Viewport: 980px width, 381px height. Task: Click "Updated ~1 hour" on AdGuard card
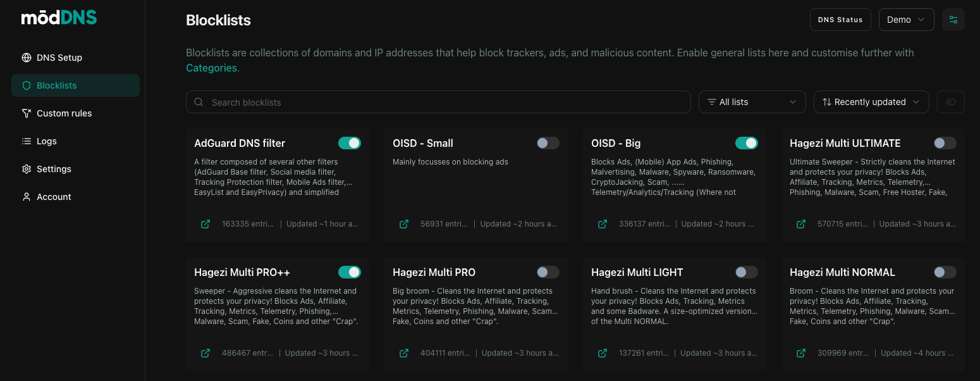pyautogui.click(x=322, y=224)
